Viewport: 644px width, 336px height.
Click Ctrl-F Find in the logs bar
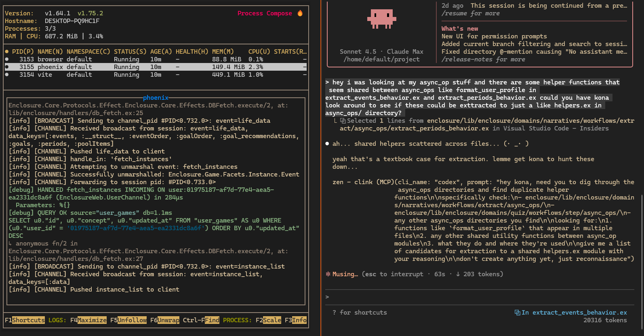coord(212,320)
